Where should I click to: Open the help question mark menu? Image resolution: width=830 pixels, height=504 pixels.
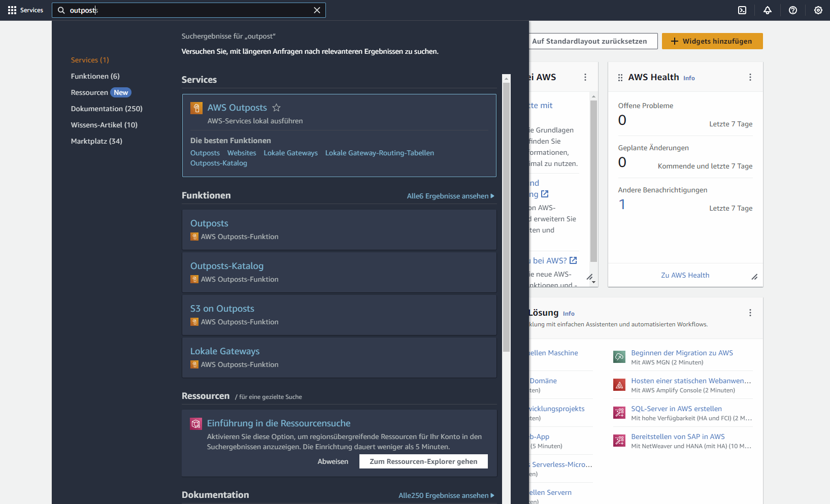coord(793,10)
